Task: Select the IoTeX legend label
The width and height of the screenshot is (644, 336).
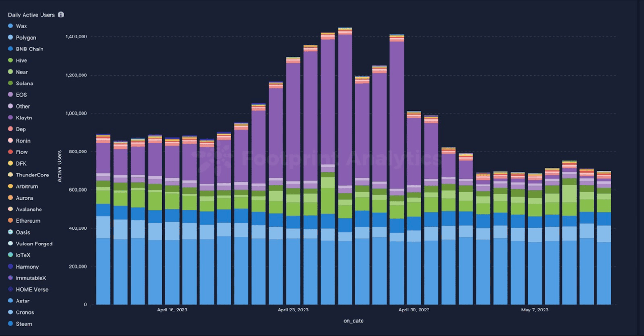Action: click(22, 255)
